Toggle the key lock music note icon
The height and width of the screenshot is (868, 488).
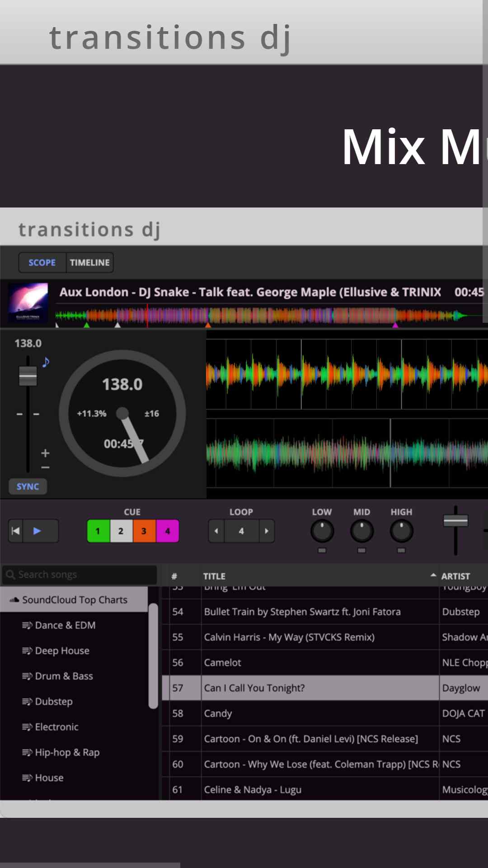tap(46, 362)
